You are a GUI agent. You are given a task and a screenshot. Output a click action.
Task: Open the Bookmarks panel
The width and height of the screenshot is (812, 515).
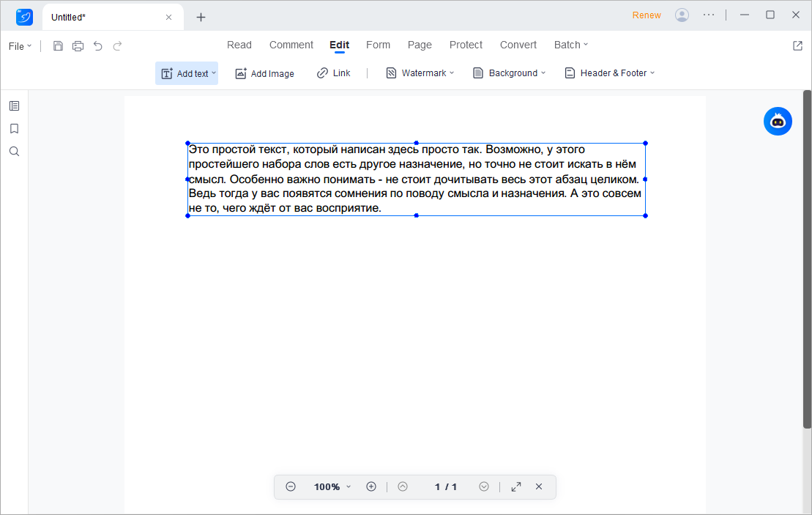(x=14, y=128)
